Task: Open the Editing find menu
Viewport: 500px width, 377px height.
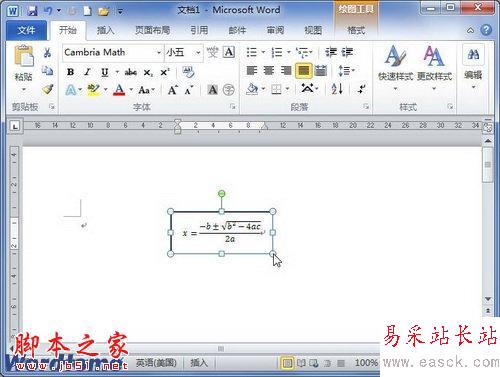Action: pyautogui.click(x=473, y=68)
